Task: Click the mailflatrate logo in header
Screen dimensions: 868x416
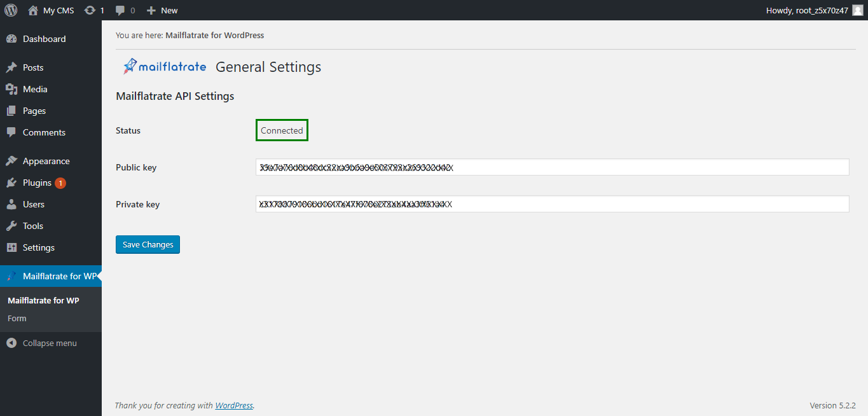Action: [x=165, y=66]
